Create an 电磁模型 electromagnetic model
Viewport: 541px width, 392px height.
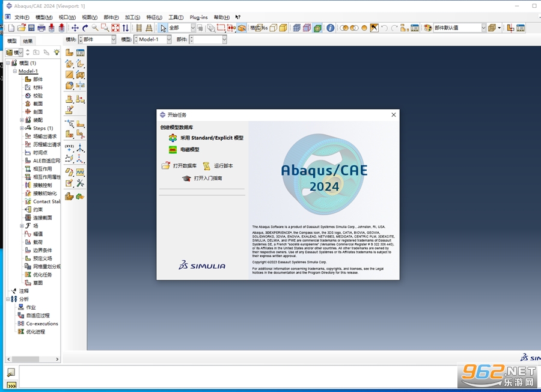(184, 150)
